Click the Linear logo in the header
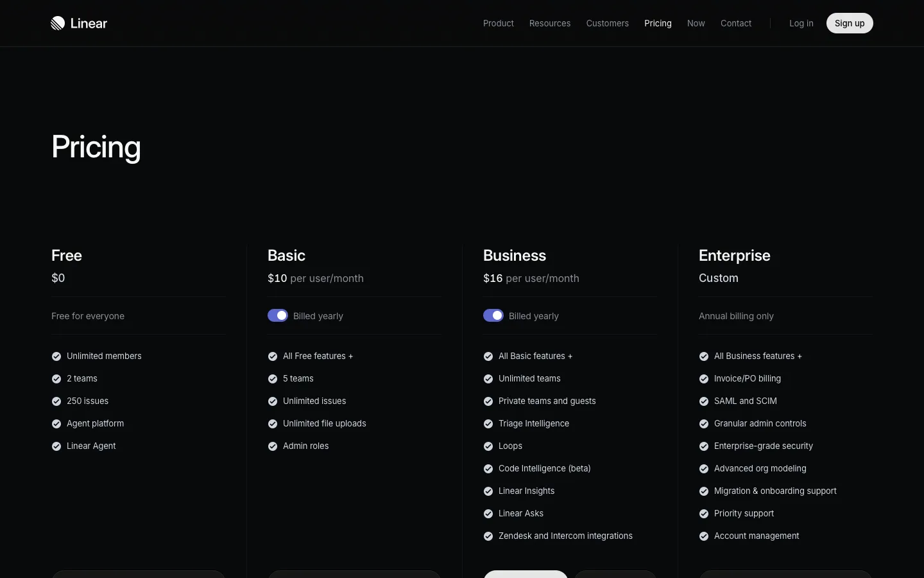Screen dimensions: 924x578 pyautogui.click(x=79, y=23)
